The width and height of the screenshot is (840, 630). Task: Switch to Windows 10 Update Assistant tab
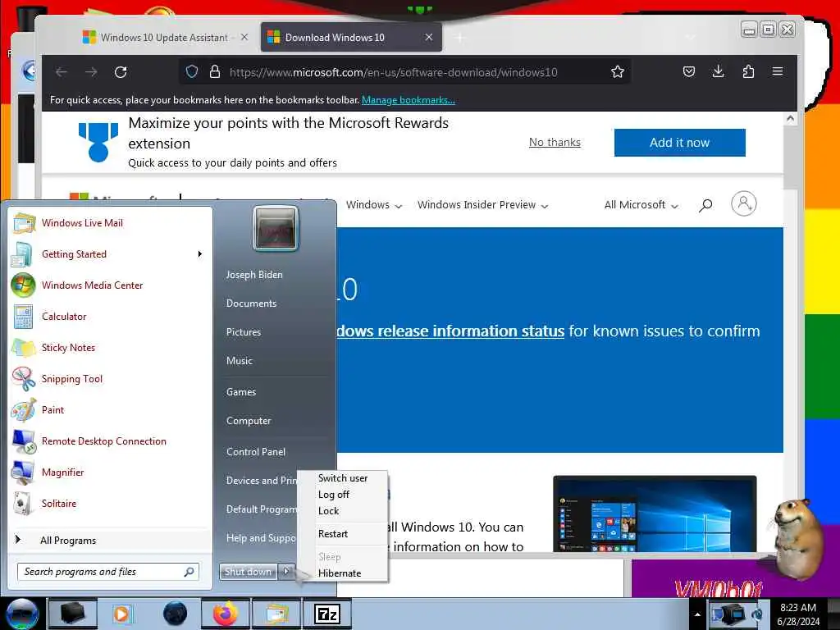163,38
